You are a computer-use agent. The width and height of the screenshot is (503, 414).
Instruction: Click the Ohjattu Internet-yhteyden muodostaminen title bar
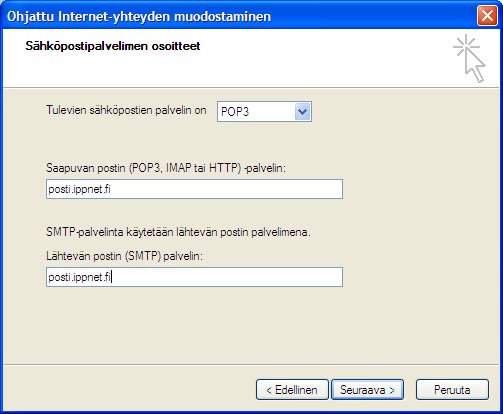[139, 16]
